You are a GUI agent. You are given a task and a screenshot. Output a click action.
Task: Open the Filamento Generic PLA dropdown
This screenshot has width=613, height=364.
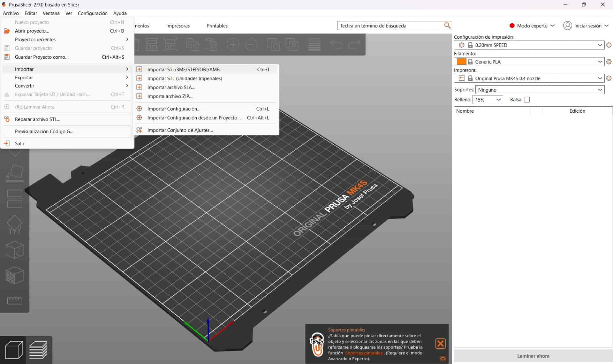pos(529,62)
